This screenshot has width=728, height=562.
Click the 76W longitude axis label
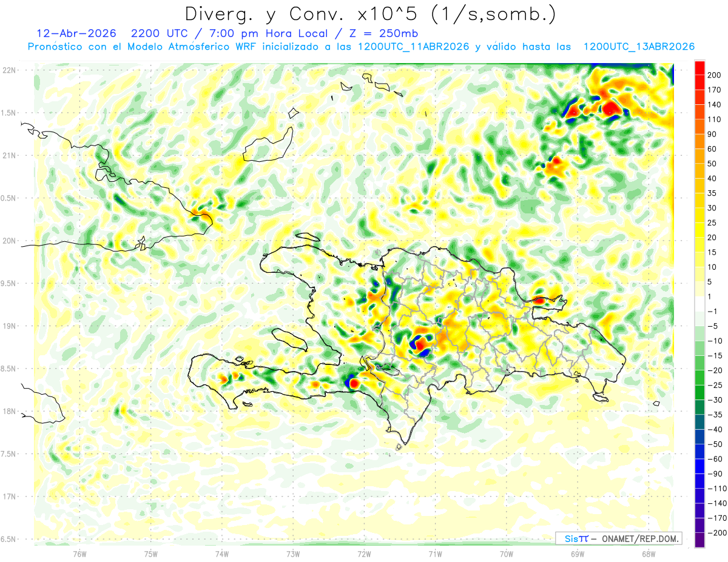click(x=79, y=553)
